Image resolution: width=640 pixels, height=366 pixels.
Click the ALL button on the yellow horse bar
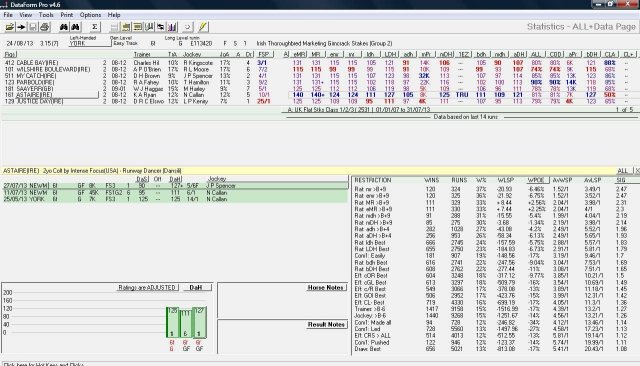[623, 171]
